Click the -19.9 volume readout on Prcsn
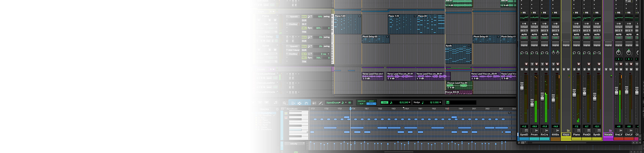 click(534, 126)
